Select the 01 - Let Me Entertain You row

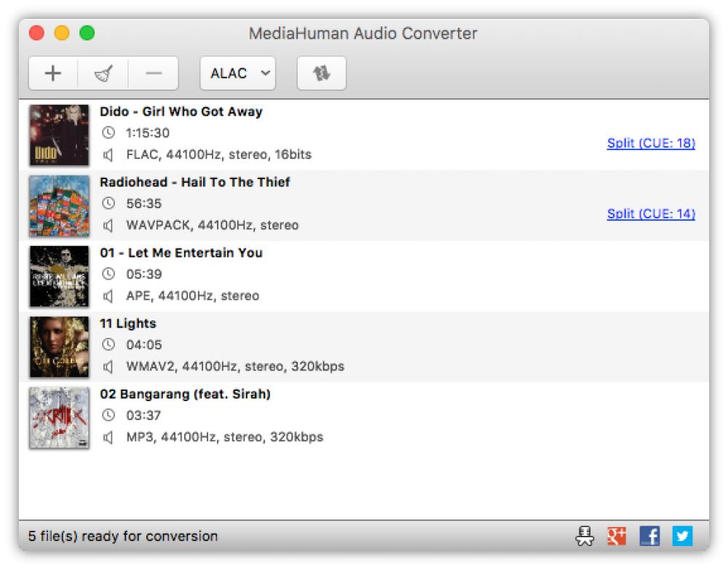pyautogui.click(x=364, y=275)
